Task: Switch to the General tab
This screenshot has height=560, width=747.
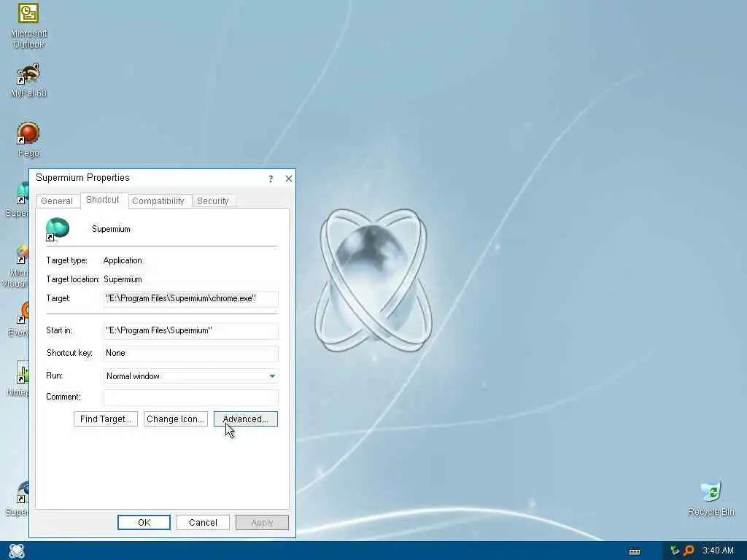Action: point(57,201)
